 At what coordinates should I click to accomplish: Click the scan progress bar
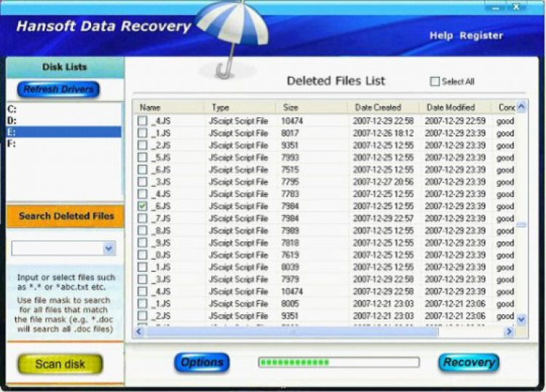[339, 362]
